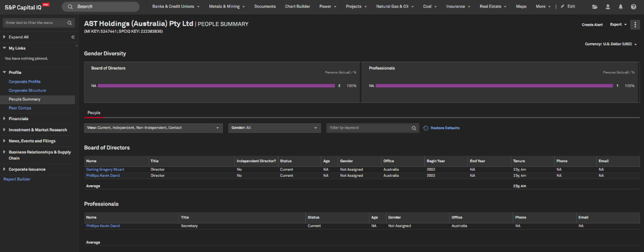644x252 pixels.
Task: Click the Professionals purple bar
Action: pos(494,86)
